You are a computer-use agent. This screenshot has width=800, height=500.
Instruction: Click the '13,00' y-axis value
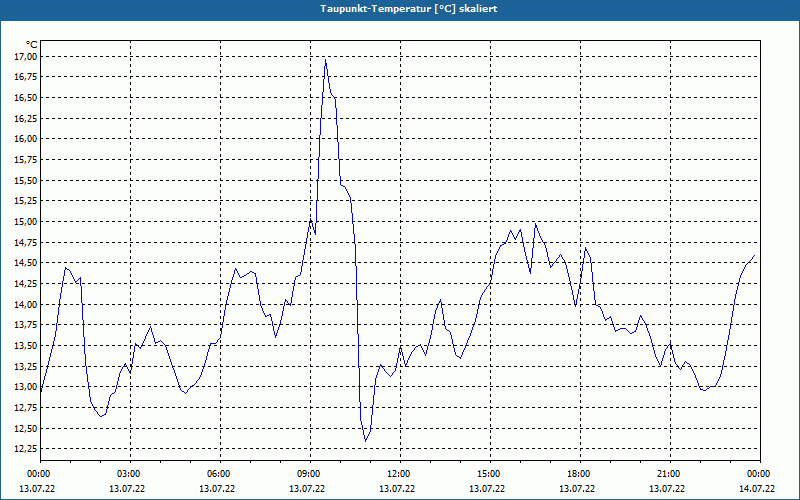26,387
